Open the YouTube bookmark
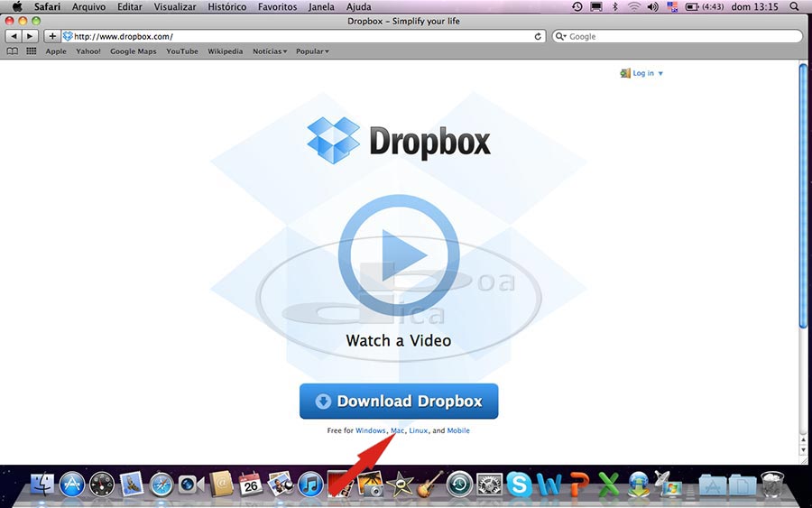The height and width of the screenshot is (508, 812). click(x=181, y=51)
